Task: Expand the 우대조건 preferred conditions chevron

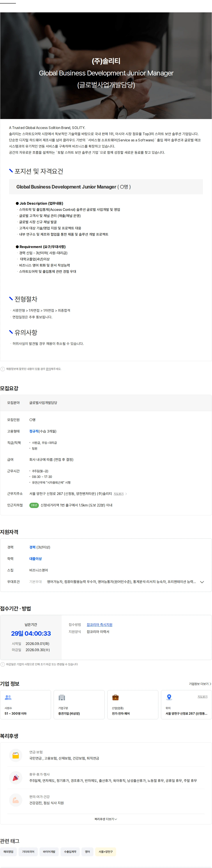Action: coord(202,582)
